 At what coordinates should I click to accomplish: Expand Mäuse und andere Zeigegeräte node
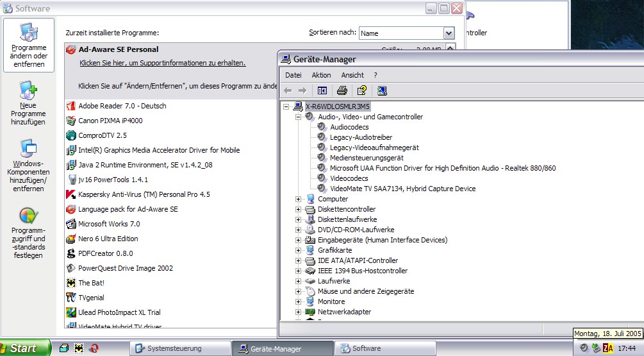pyautogui.click(x=298, y=291)
